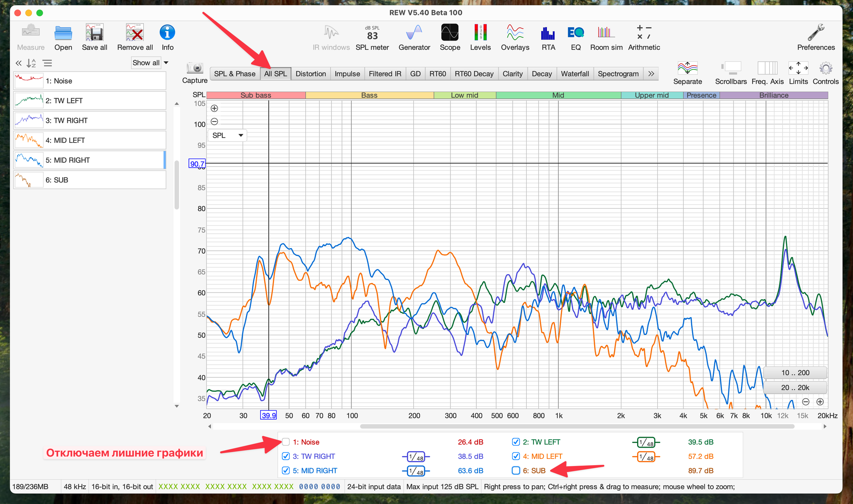This screenshot has height=504, width=853.
Task: Select the 6: SUB measurement thumbnail
Action: [x=29, y=180]
